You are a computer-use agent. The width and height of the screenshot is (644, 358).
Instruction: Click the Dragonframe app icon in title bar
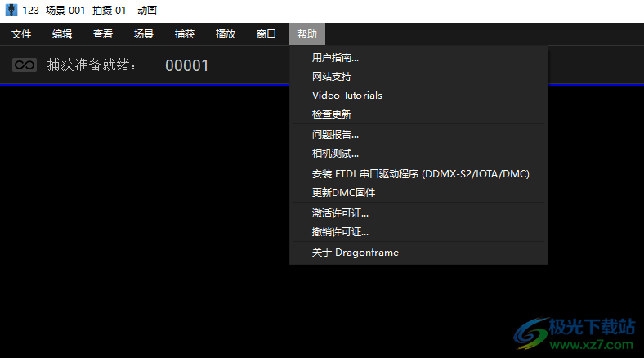11,11
